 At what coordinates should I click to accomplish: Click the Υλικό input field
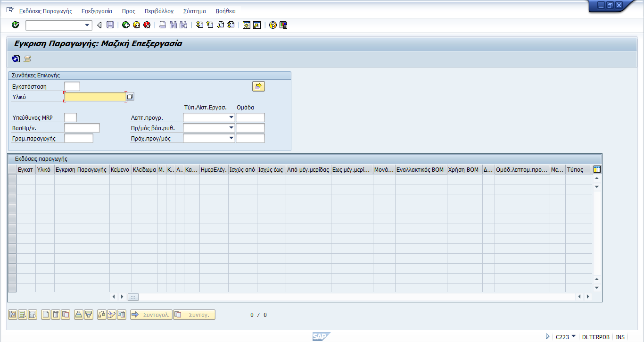(x=95, y=97)
